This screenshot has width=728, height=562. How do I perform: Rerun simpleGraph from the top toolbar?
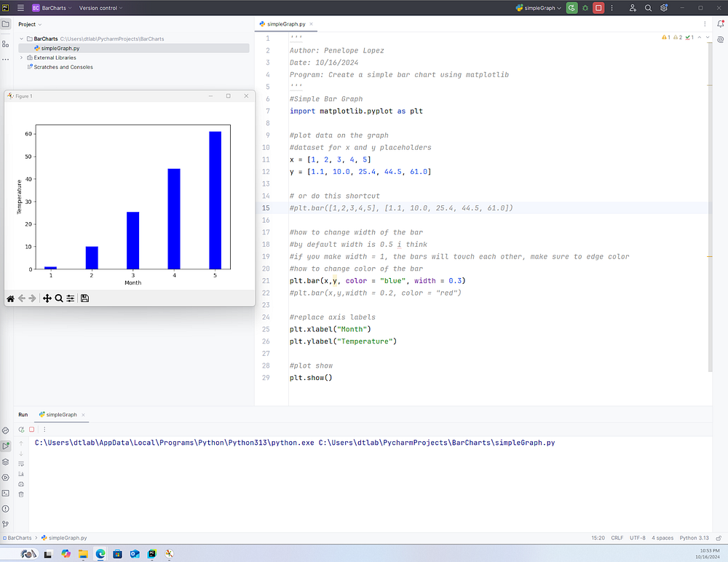tap(571, 8)
